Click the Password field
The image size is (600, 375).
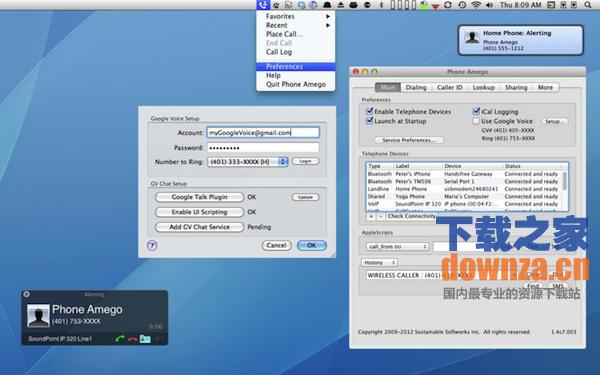pos(263,148)
